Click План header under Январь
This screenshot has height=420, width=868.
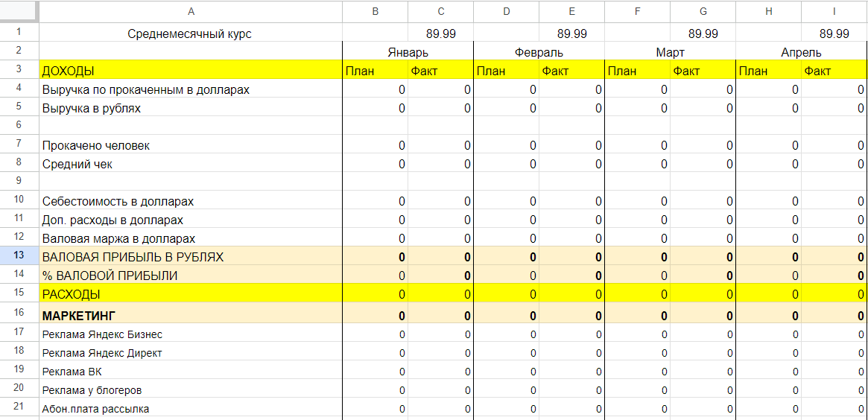point(376,70)
